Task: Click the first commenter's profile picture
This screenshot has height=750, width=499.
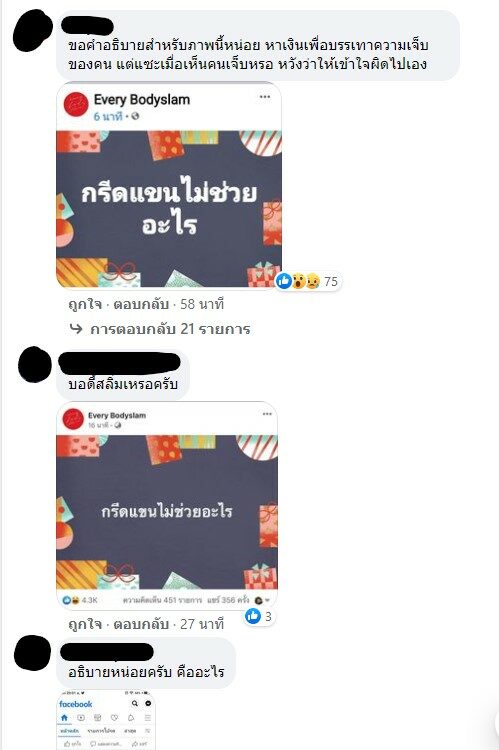Action: tap(33, 31)
